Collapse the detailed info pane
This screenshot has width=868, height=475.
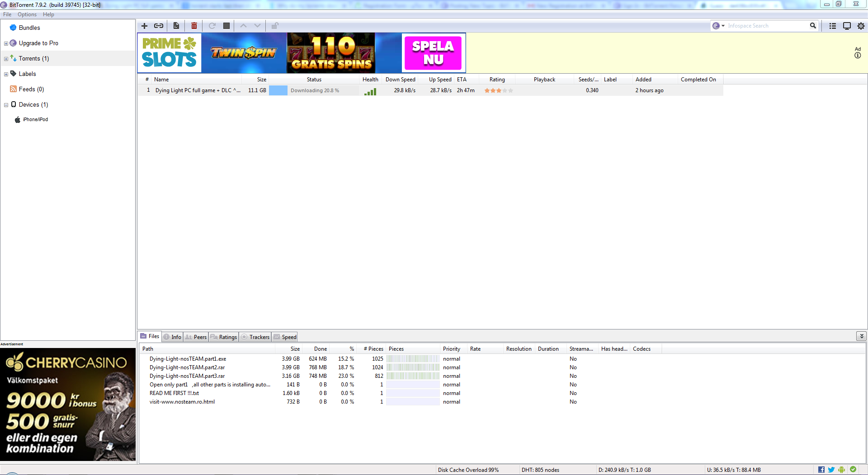(x=862, y=336)
